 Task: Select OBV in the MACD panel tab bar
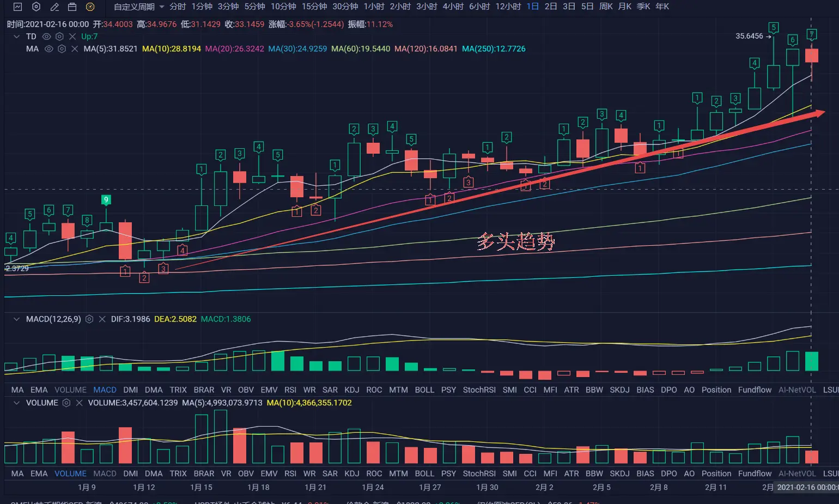[246, 390]
